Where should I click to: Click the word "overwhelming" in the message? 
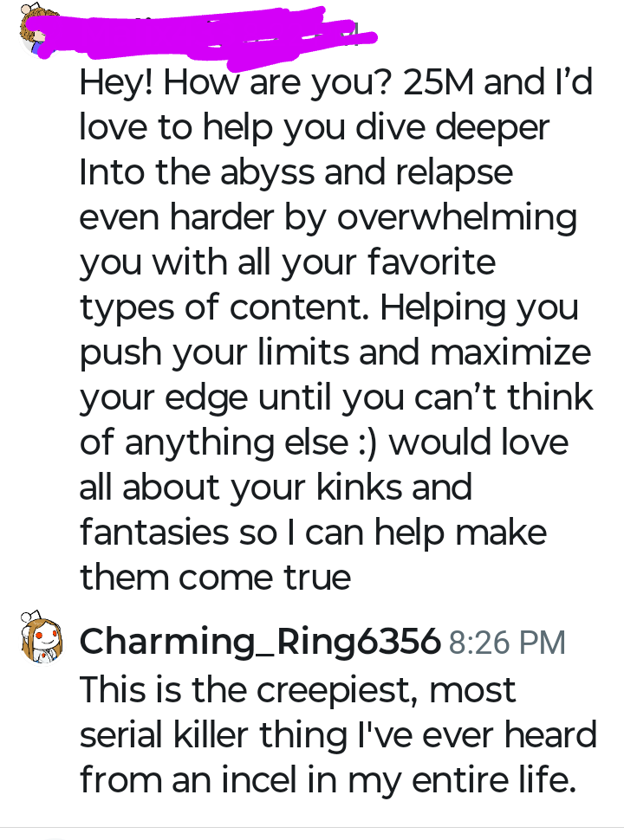click(x=457, y=217)
